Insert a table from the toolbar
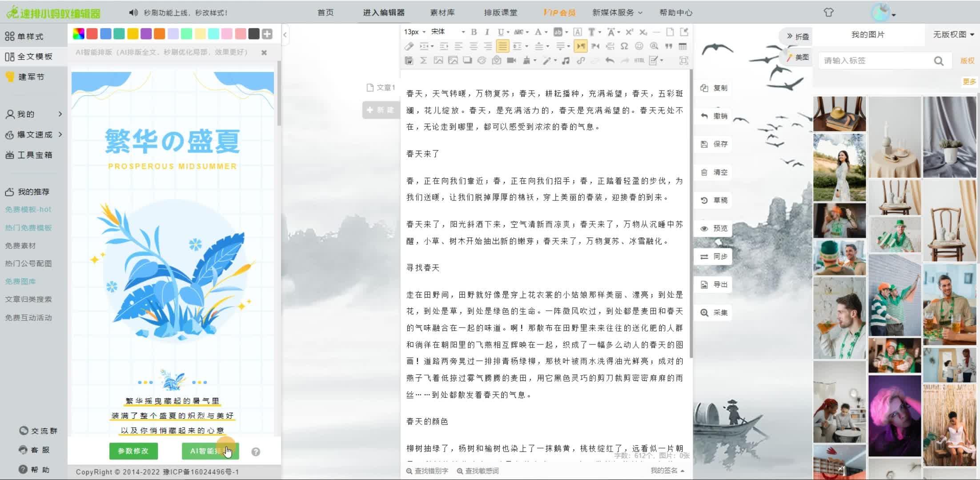This screenshot has height=480, width=980. click(683, 46)
